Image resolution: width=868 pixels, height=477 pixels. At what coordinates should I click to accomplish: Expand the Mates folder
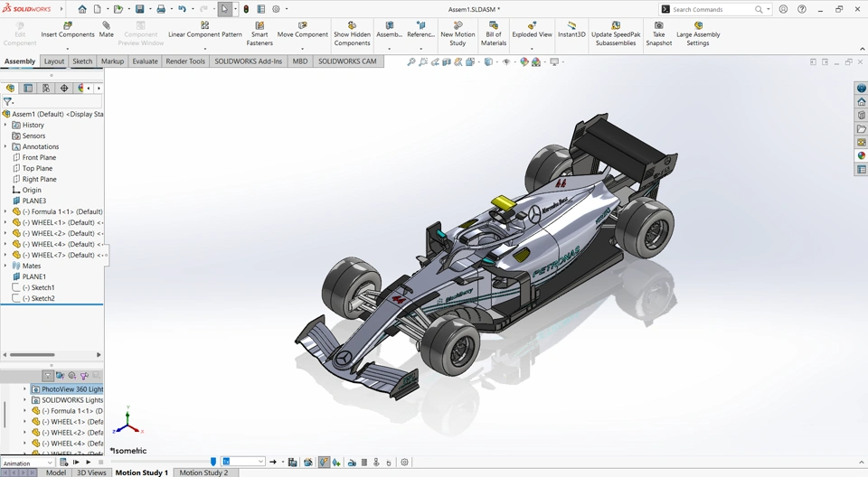[5, 266]
